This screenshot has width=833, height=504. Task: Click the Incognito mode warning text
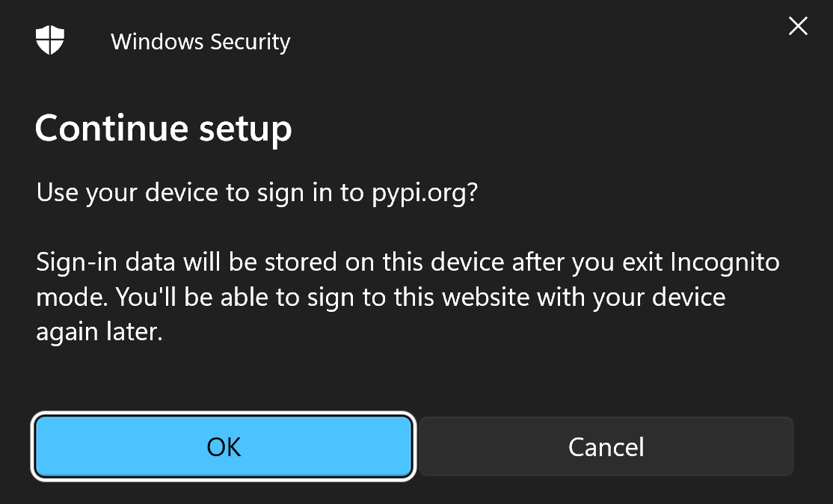[x=408, y=296]
